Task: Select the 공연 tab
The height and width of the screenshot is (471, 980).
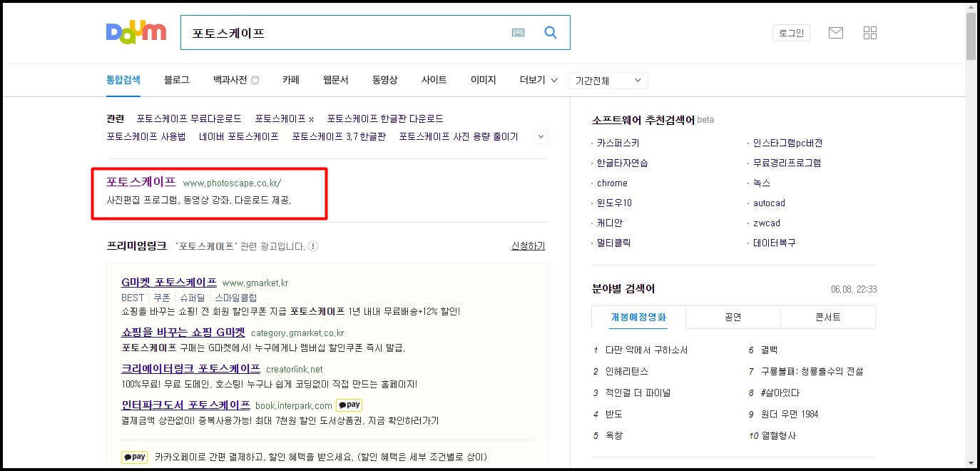Action: [733, 318]
